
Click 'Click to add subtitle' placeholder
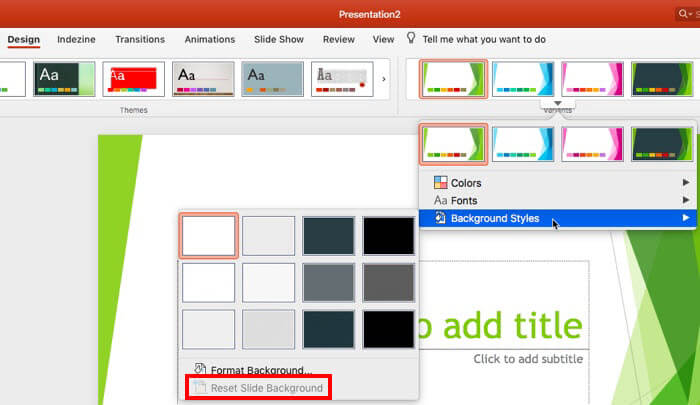528,359
